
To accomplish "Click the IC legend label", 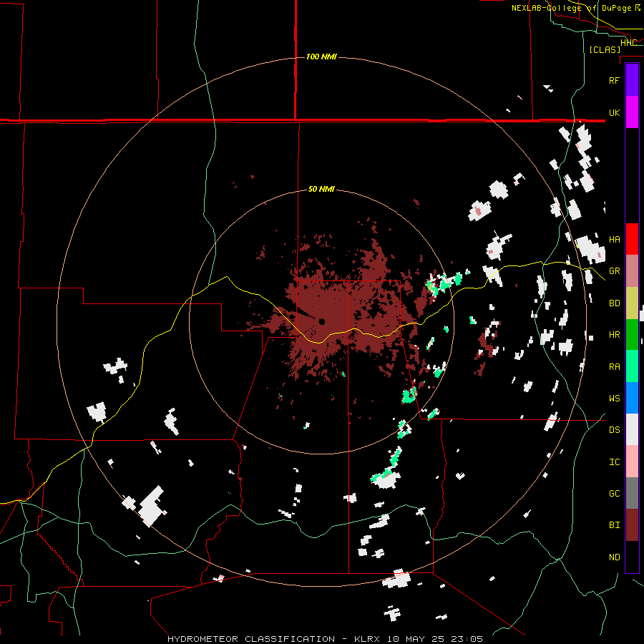I will click(614, 462).
